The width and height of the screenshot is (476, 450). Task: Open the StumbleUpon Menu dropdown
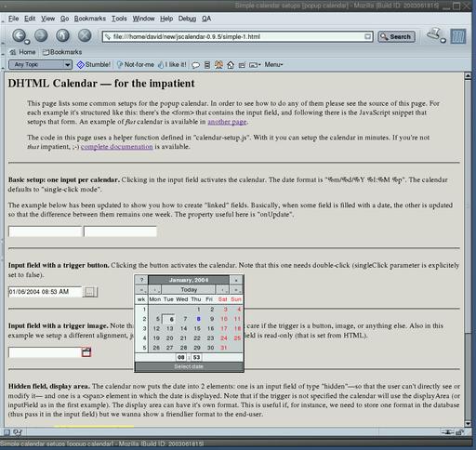click(273, 64)
